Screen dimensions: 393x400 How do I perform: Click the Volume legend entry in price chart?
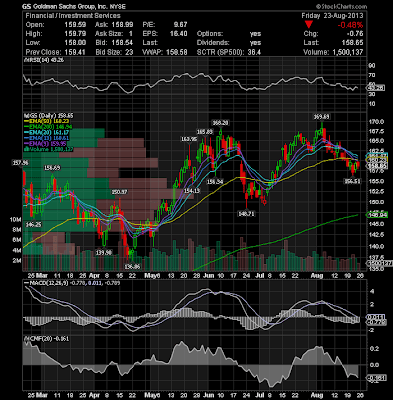pos(49,149)
